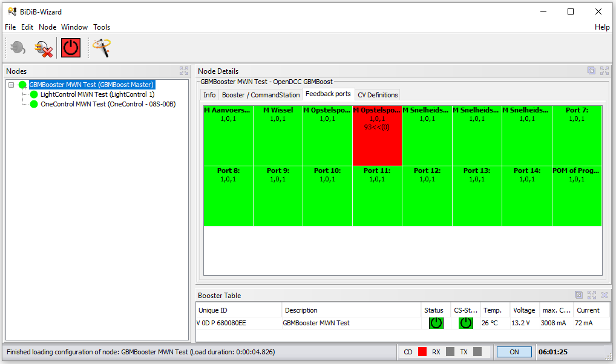616x364 pixels.
Task: Click the Port 10 feedback cell
Action: (327, 196)
